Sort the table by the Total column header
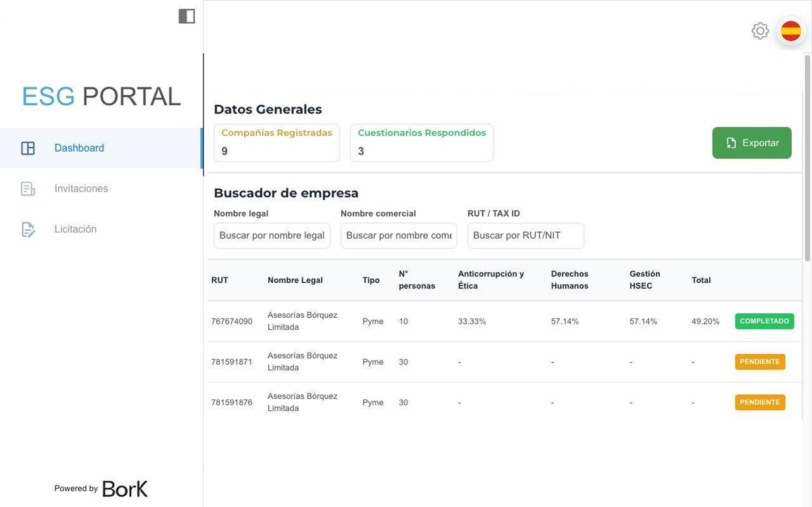812x507 pixels. [x=701, y=280]
